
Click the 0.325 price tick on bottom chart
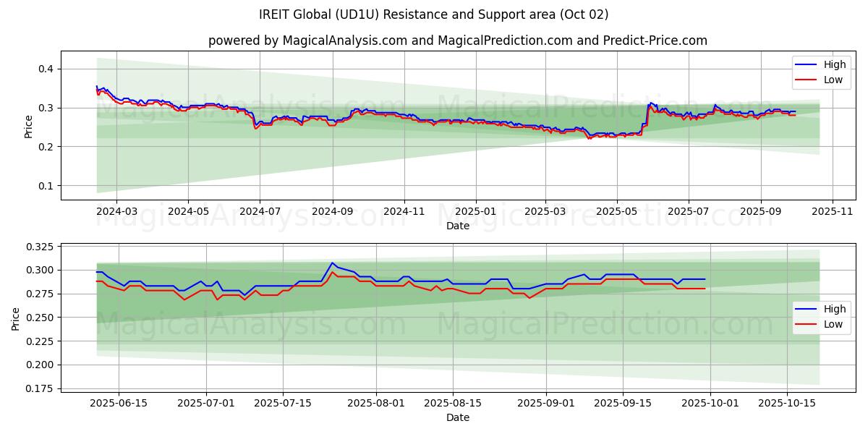coord(40,247)
